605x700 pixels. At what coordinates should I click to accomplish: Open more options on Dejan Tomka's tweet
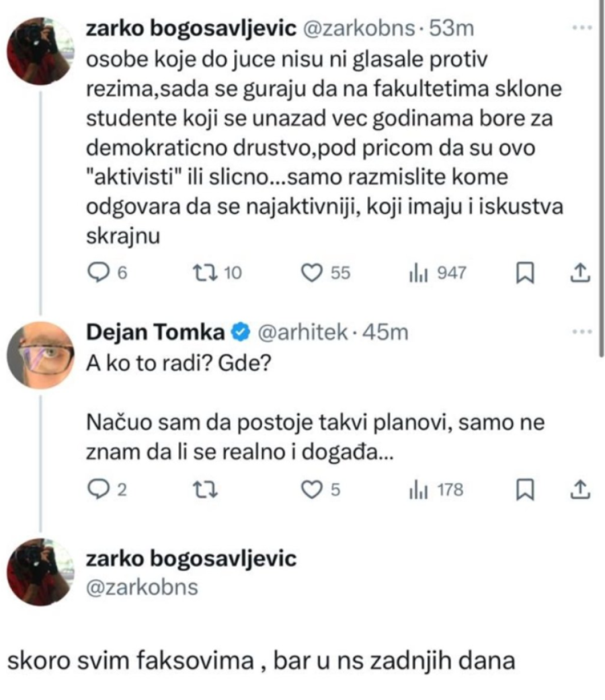(579, 332)
